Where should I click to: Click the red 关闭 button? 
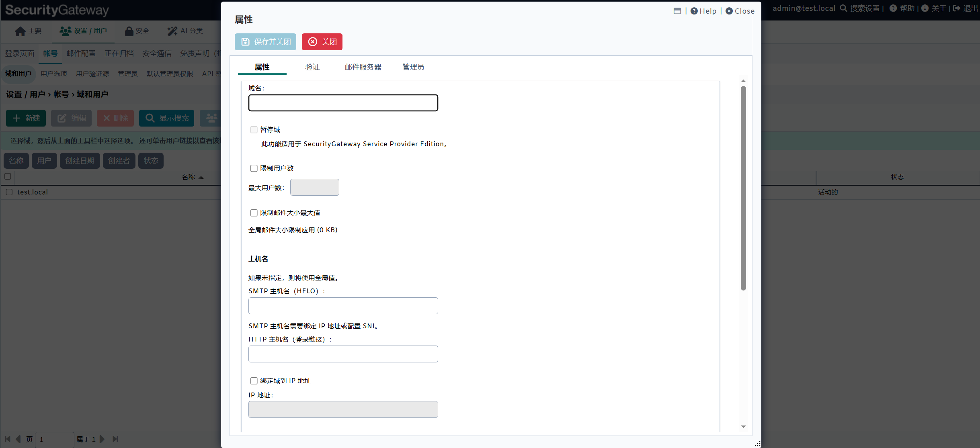coord(322,42)
